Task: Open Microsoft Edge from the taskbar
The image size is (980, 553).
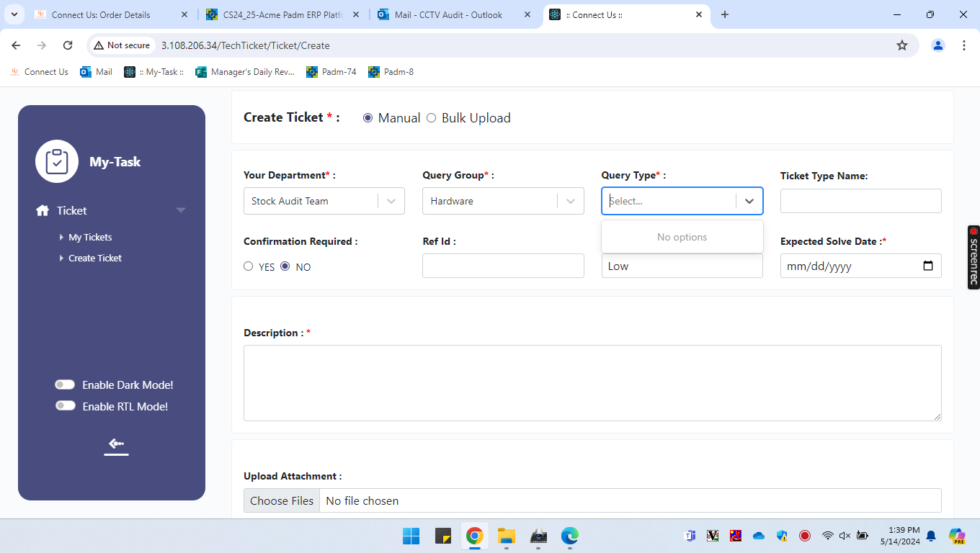Action: click(x=570, y=536)
